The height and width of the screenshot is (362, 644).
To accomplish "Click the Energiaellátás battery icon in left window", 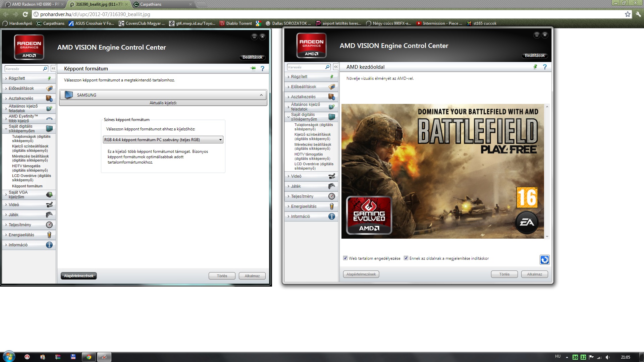I will tap(49, 235).
